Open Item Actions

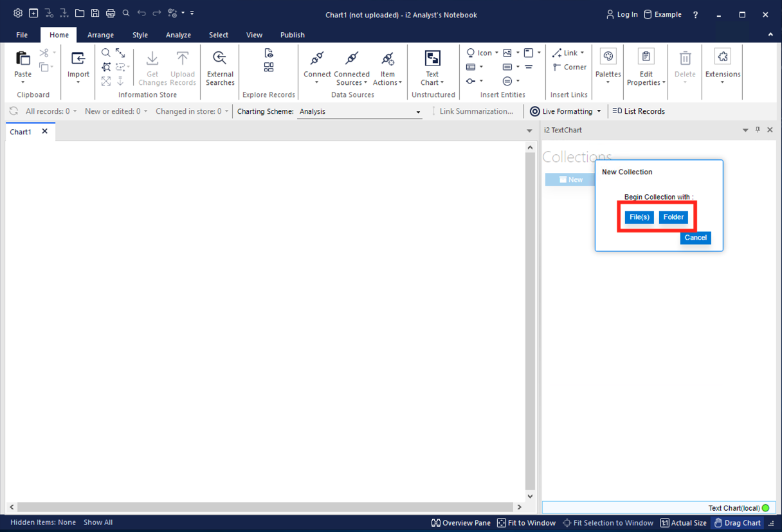[x=387, y=68]
